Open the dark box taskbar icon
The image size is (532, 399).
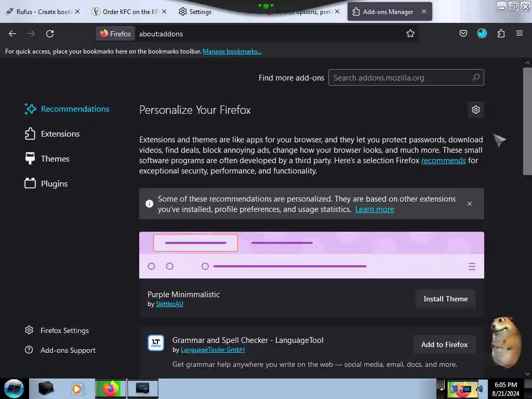46,389
